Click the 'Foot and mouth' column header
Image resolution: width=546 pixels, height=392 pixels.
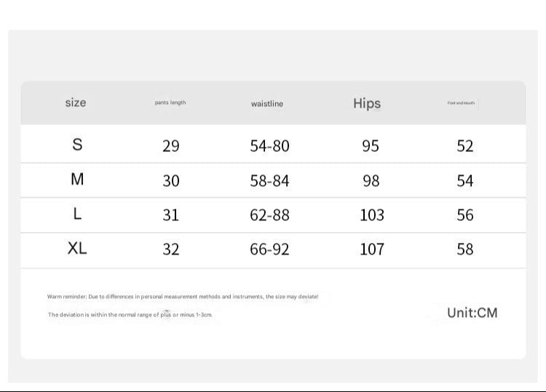pyautogui.click(x=461, y=103)
